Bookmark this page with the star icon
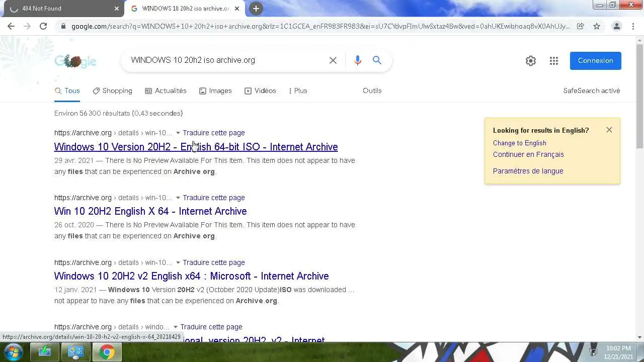 tap(597, 26)
